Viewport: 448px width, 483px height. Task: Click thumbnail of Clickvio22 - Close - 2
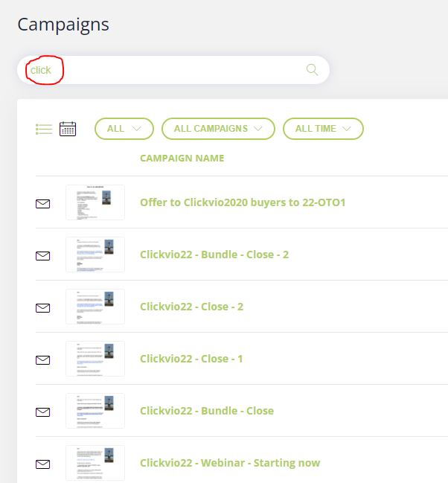click(95, 307)
